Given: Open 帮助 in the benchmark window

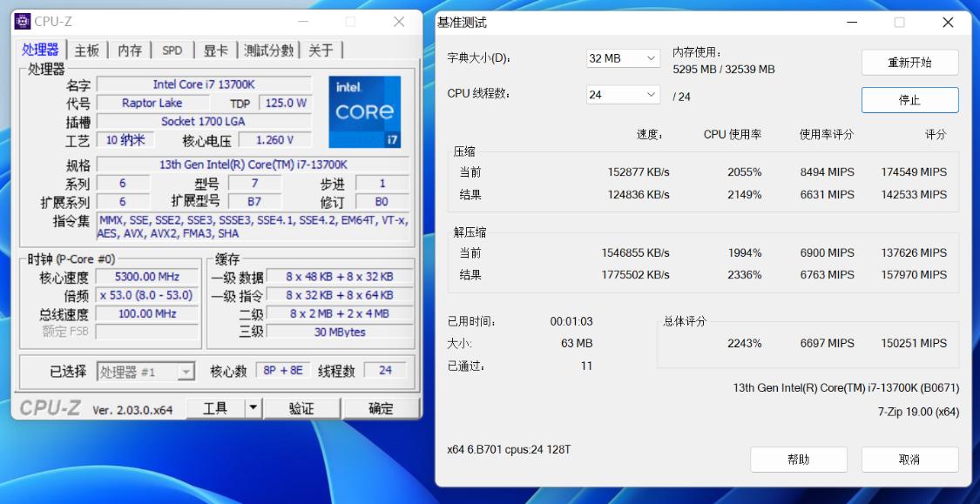Looking at the screenshot, I should click(799, 460).
